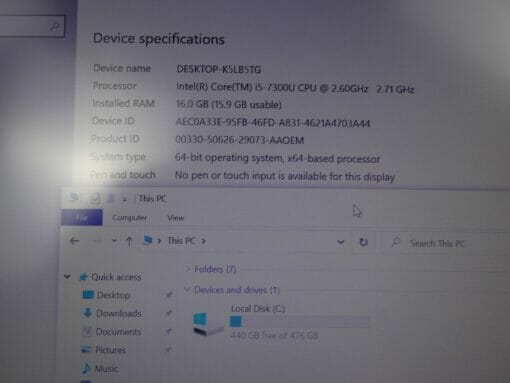Click the processor value i5-7300U text
Screen dimensions: 510x383
(x=295, y=88)
